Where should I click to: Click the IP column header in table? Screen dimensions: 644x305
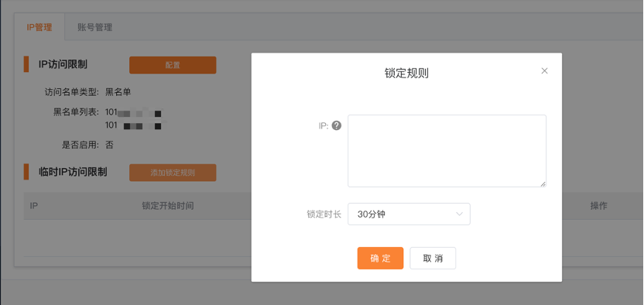34,206
